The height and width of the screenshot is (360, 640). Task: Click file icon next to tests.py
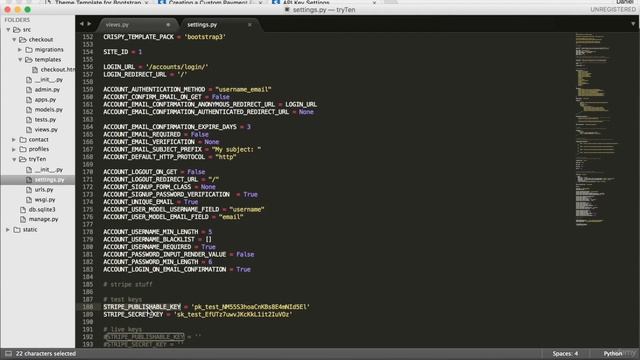tap(29, 120)
